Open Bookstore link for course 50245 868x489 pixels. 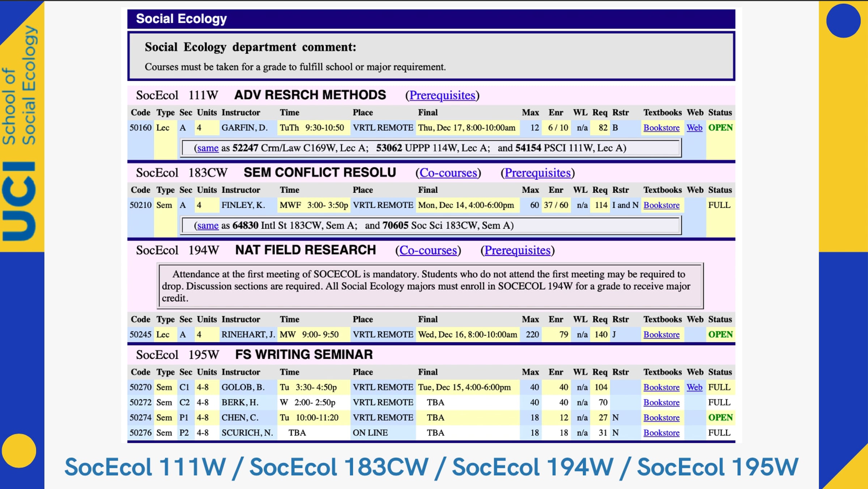coord(661,335)
